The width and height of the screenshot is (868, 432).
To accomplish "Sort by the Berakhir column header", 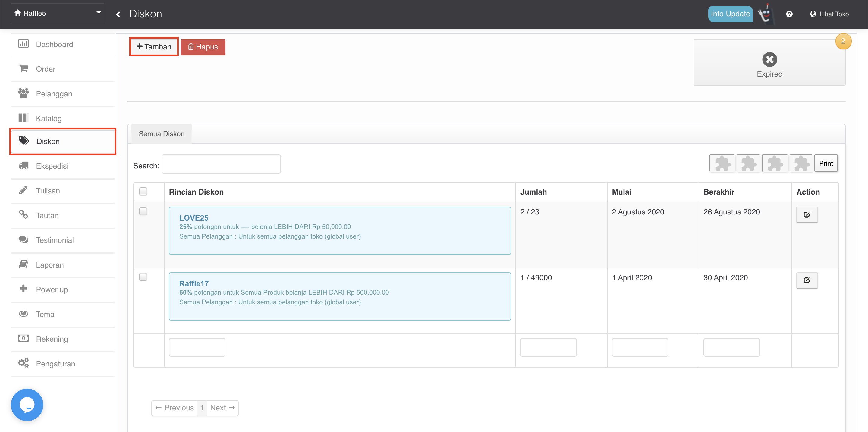I will (x=719, y=192).
